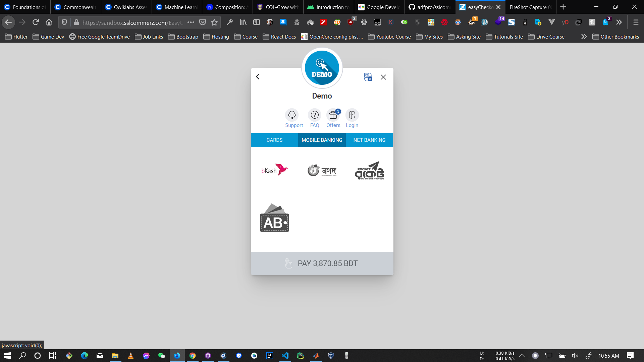Image resolution: width=644 pixels, height=362 pixels.
Task: Switch to the CARDS tab
Action: click(274, 140)
